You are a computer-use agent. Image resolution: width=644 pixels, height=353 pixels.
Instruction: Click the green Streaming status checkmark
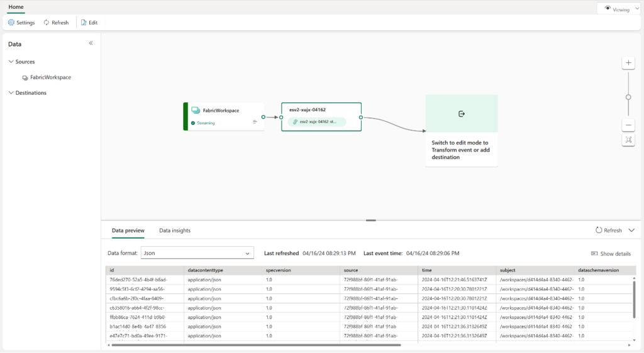click(x=193, y=123)
